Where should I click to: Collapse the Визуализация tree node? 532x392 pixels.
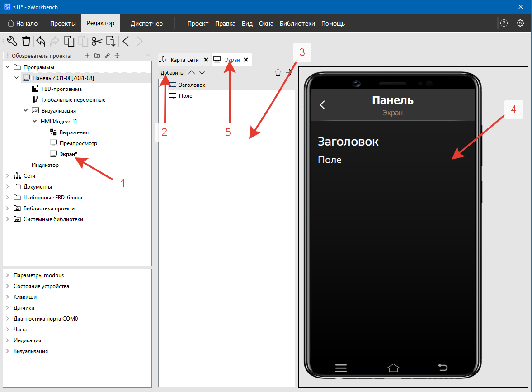(x=26, y=111)
